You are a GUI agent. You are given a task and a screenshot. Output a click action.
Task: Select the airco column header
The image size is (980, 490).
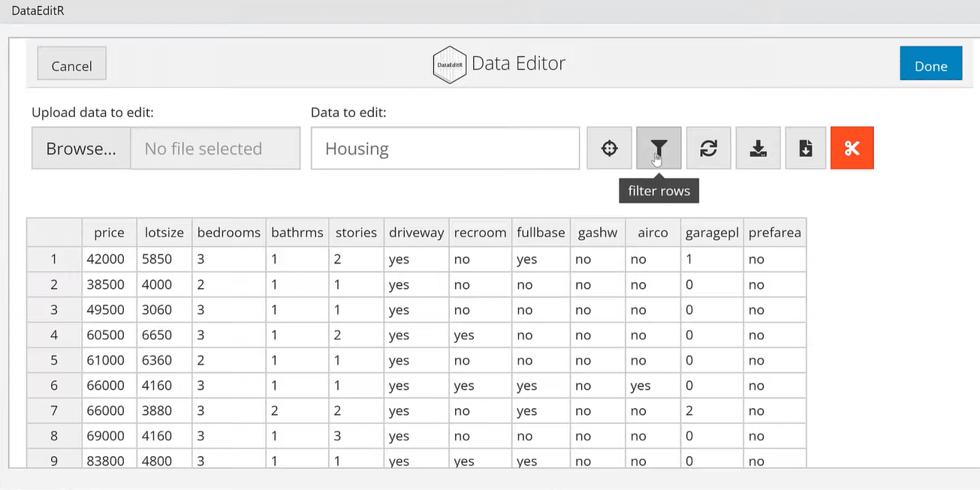click(x=653, y=233)
